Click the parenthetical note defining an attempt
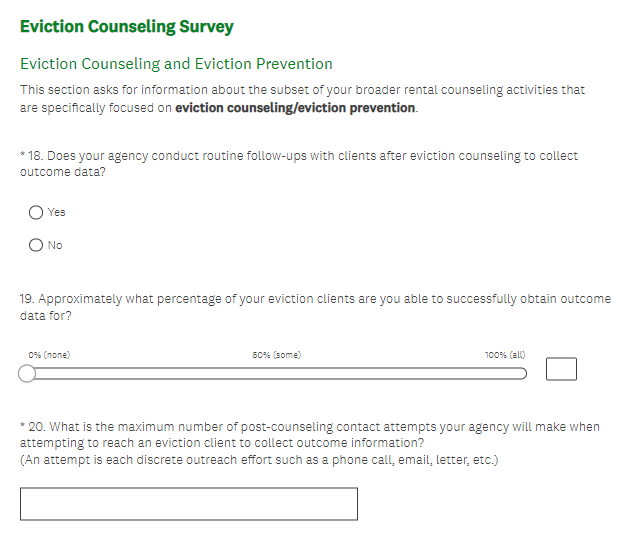 pyautogui.click(x=259, y=460)
